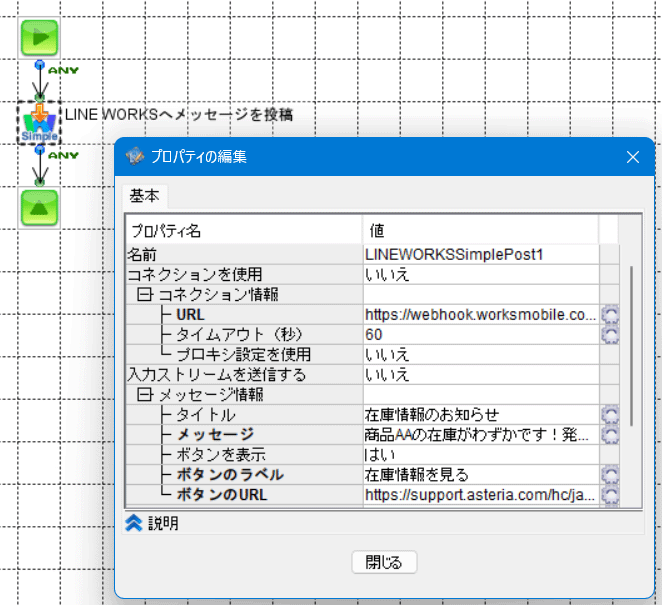Click the プロパティの編集 title text
662x605 pixels.
[199, 157]
